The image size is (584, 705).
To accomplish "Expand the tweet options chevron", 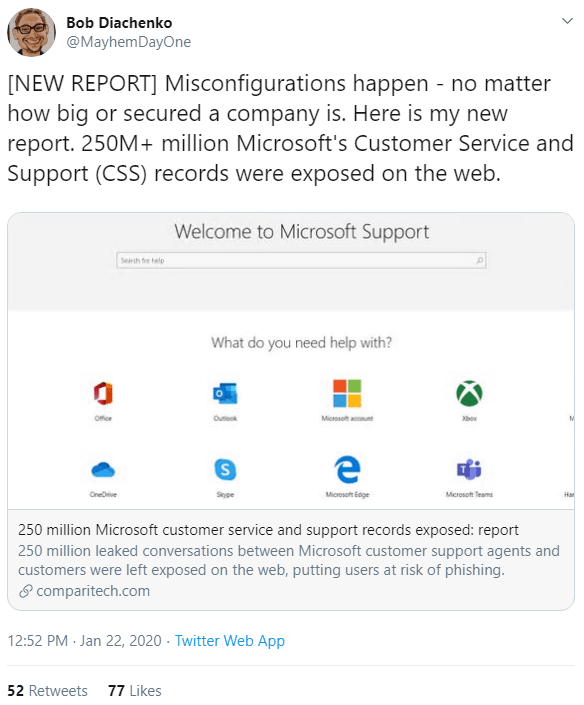I will pyautogui.click(x=567, y=21).
